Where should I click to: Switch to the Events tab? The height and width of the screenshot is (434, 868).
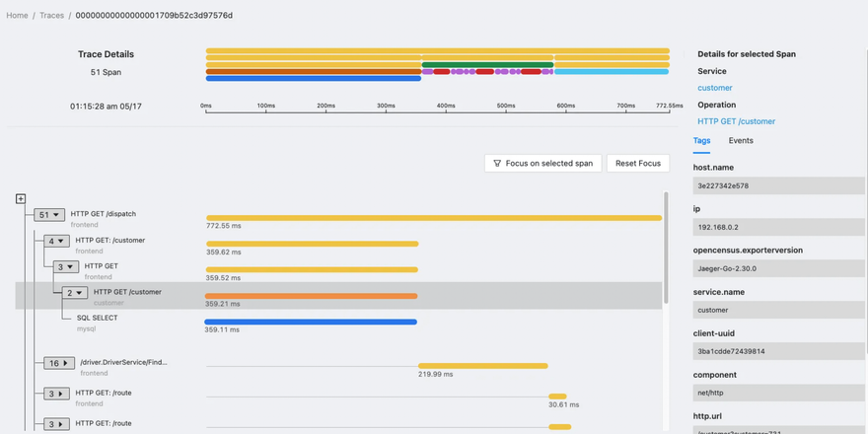pos(741,141)
